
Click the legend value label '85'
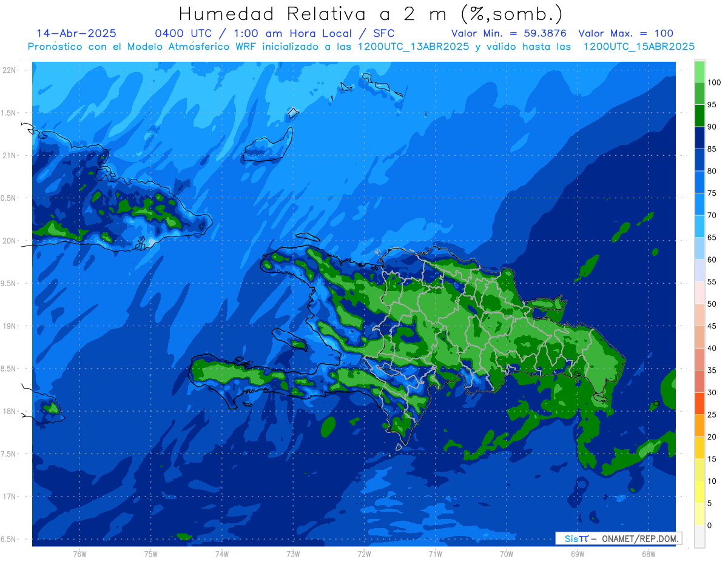pyautogui.click(x=712, y=149)
